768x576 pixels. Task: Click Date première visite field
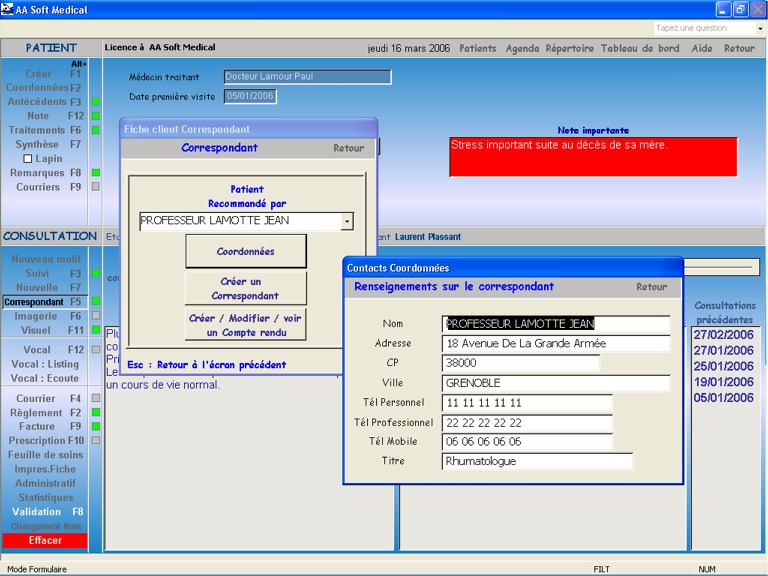(x=250, y=96)
